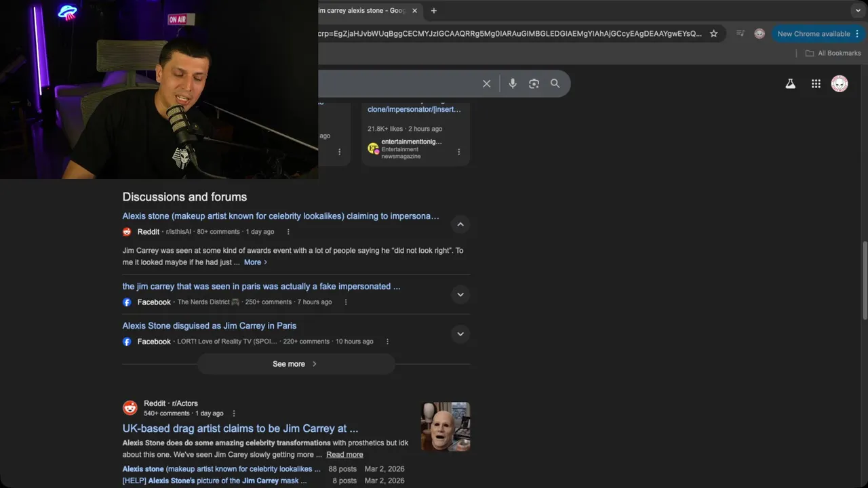Open 'Alexis stone (makeup artist...' discussion link
Image resolution: width=868 pixels, height=488 pixels.
coord(281,216)
